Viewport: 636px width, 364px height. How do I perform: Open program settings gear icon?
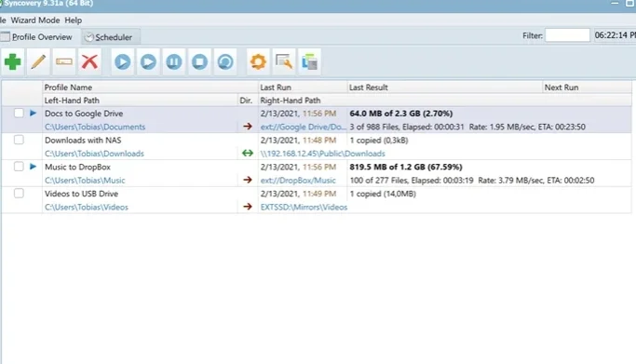point(258,62)
